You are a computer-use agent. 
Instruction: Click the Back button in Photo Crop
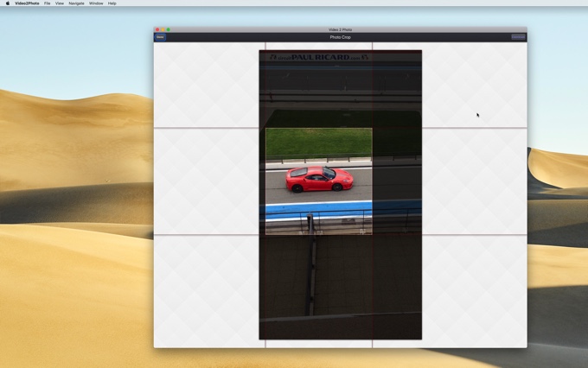pos(160,37)
